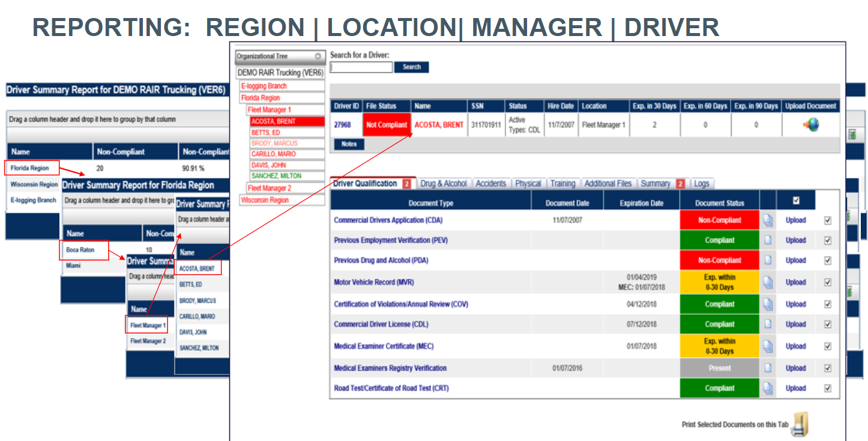Open document icon for Certification of Violations row
The height and width of the screenshot is (441, 868).
click(768, 304)
